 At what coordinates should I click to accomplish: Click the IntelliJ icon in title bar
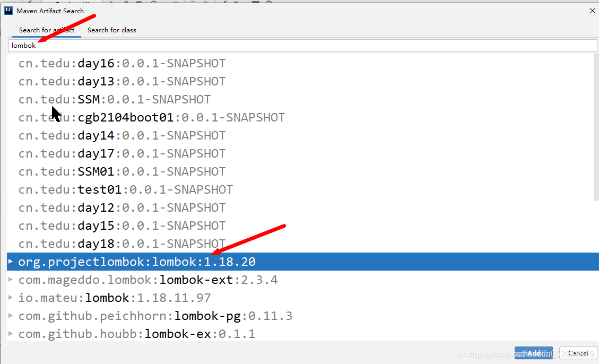[8, 11]
